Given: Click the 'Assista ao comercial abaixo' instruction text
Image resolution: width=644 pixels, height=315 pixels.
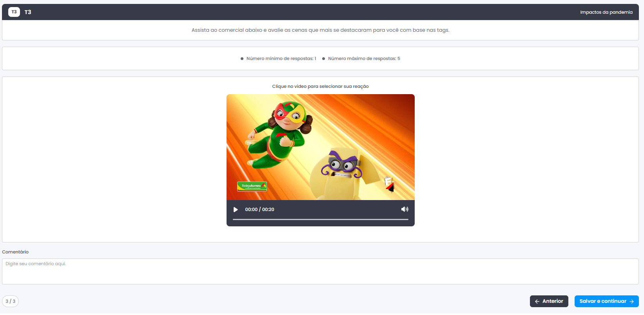Looking at the screenshot, I should click(320, 30).
